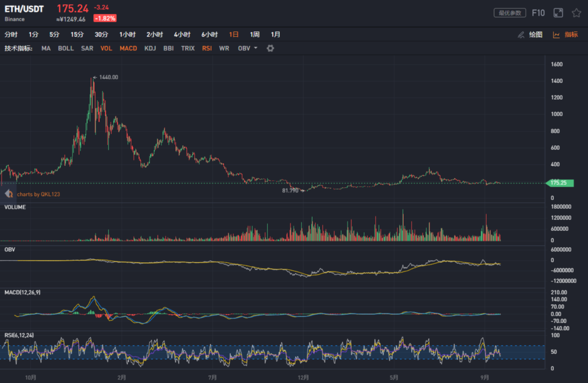Screen dimensions: 588x383
Task: Select the 15分 interval tab
Action: click(x=77, y=35)
